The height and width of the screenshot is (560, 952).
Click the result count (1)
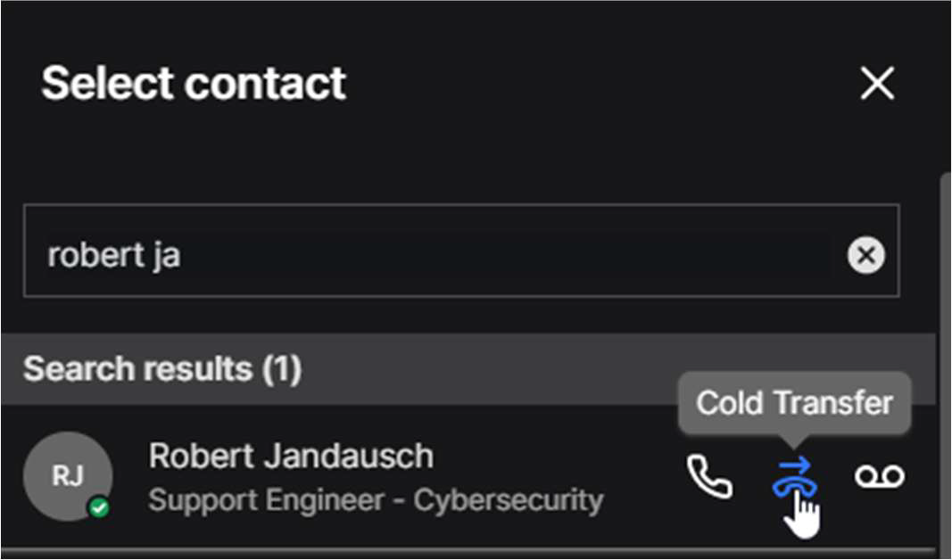point(282,369)
